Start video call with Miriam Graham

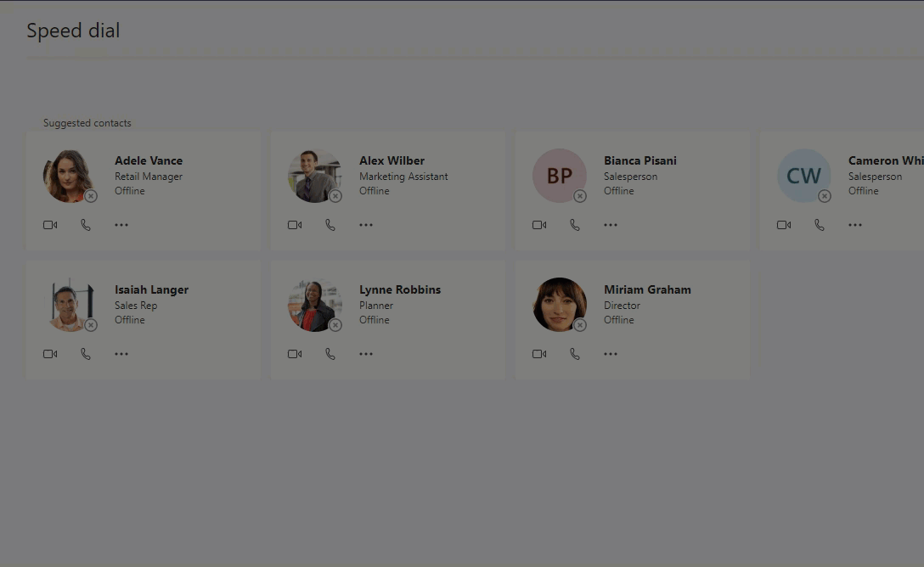(539, 354)
